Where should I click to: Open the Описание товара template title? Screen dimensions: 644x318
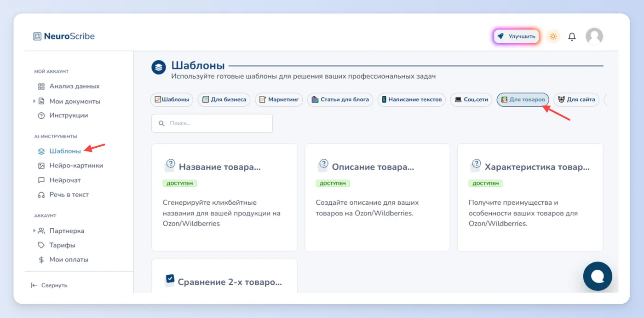(373, 167)
